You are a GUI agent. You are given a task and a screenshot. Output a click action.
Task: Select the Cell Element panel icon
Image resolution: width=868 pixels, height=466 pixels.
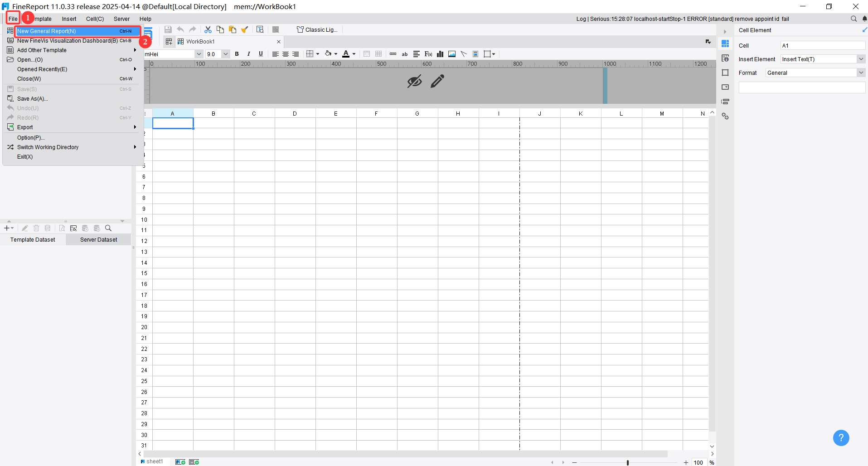click(726, 44)
